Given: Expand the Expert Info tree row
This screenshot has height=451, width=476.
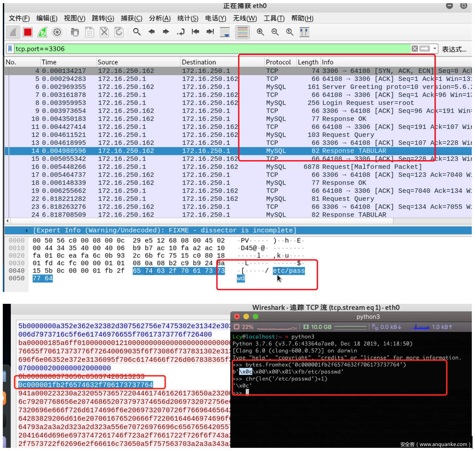Looking at the screenshot, I should 27,230.
